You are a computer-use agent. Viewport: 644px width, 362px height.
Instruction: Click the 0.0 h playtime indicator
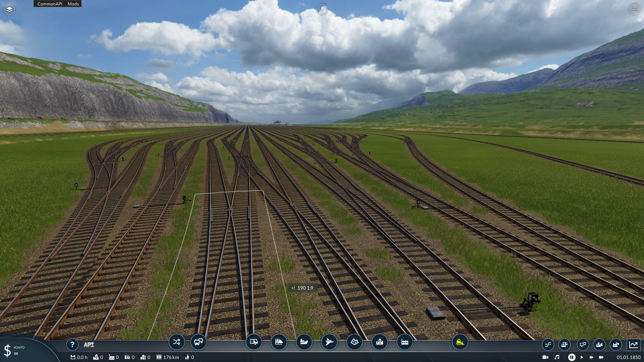[79, 357]
